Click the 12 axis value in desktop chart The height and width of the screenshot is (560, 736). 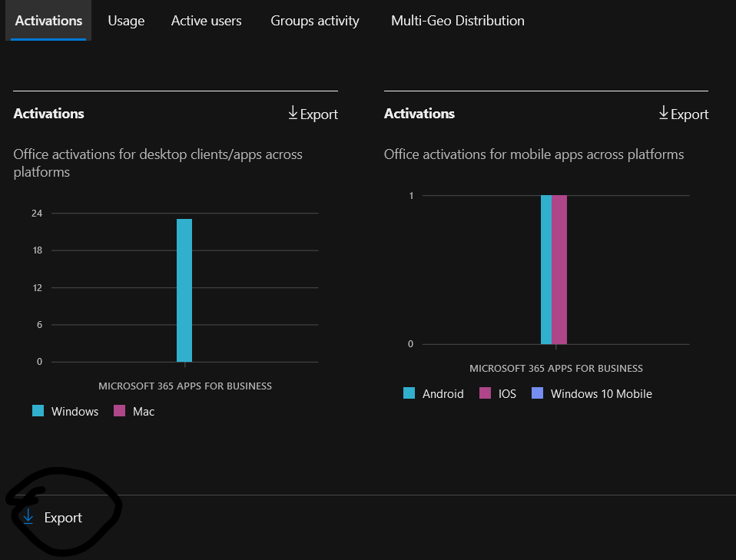pos(38,288)
